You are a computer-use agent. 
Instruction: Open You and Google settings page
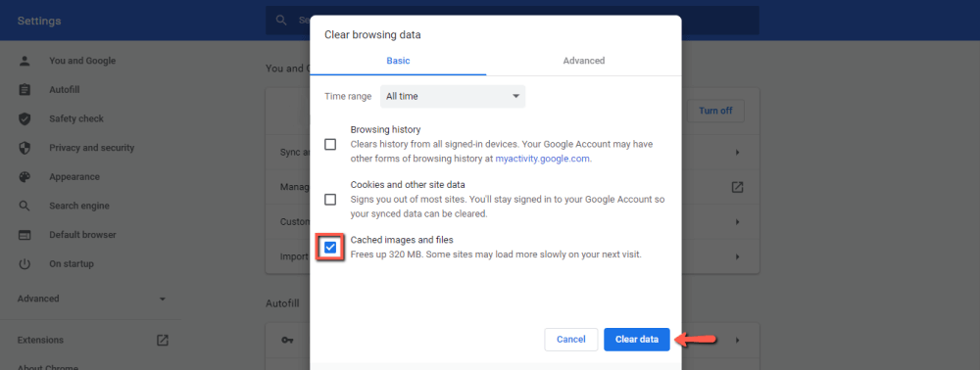(x=82, y=61)
